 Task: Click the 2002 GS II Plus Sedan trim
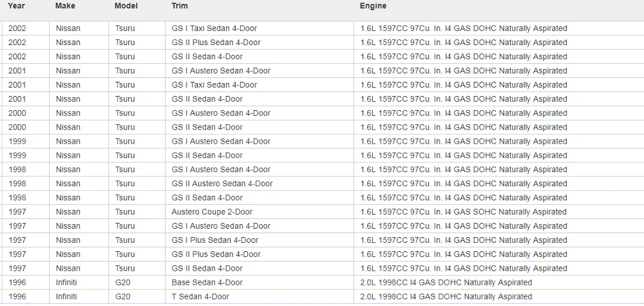tap(216, 43)
